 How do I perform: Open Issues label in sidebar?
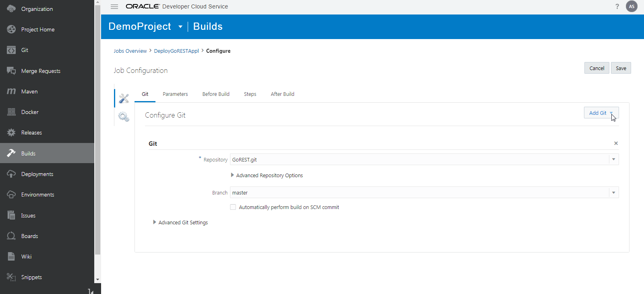coord(28,215)
